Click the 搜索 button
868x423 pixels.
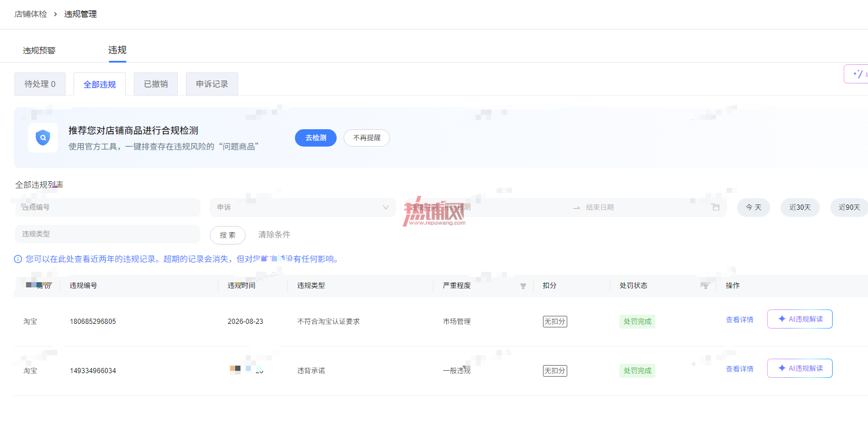[228, 235]
